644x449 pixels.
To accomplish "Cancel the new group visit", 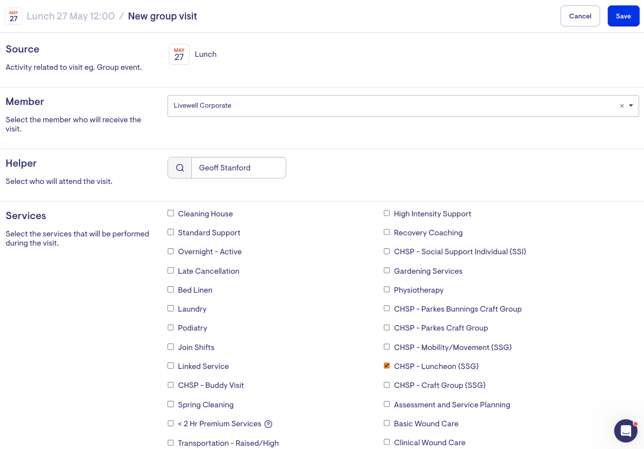I will 580,16.
